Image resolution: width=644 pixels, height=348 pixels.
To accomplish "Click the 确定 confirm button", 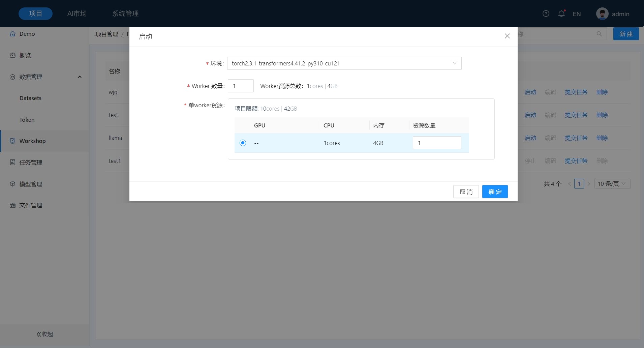I will click(x=495, y=192).
